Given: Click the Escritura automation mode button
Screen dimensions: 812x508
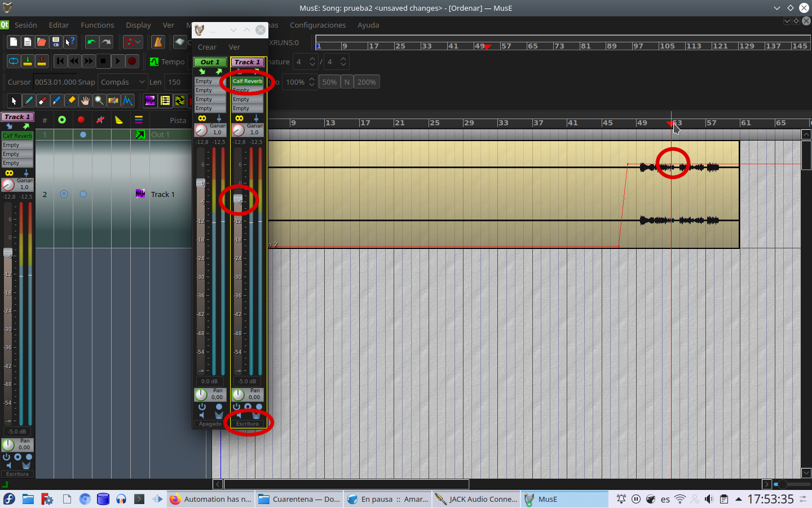Looking at the screenshot, I should 248,423.
